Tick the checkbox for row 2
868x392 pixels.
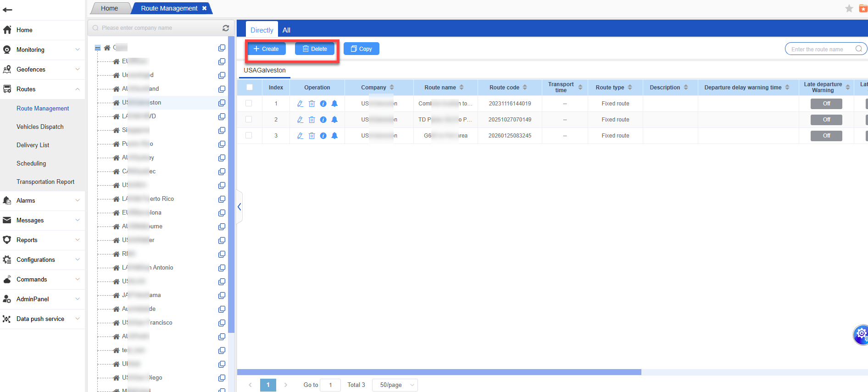[x=249, y=119]
